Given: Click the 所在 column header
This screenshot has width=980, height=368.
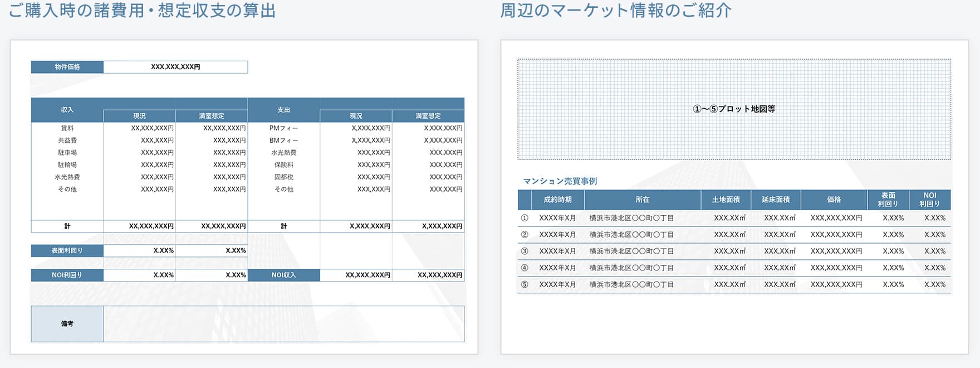Looking at the screenshot, I should click(x=643, y=200).
